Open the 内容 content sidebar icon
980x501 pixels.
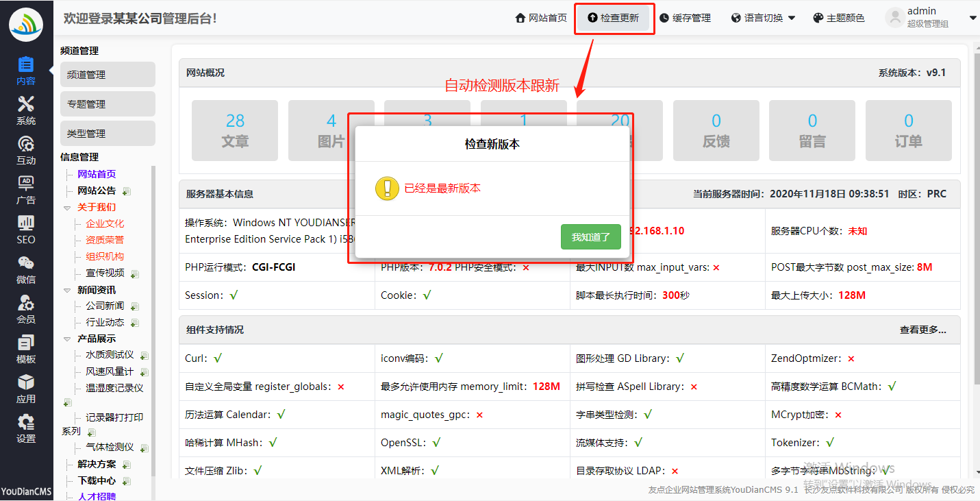coord(26,71)
